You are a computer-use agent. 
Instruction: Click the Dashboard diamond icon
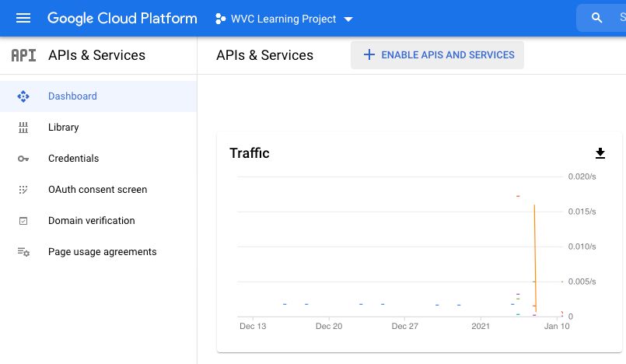pyautogui.click(x=23, y=96)
